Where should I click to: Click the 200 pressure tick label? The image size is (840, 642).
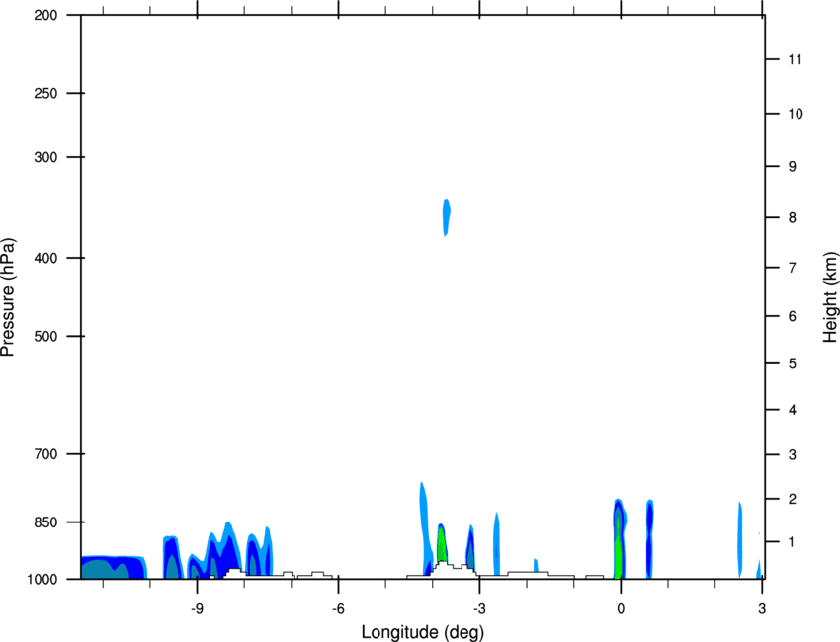coord(45,15)
